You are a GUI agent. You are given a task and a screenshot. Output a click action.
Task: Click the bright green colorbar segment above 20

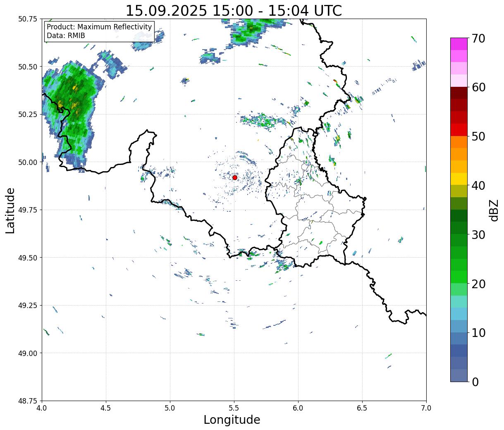coord(459,277)
